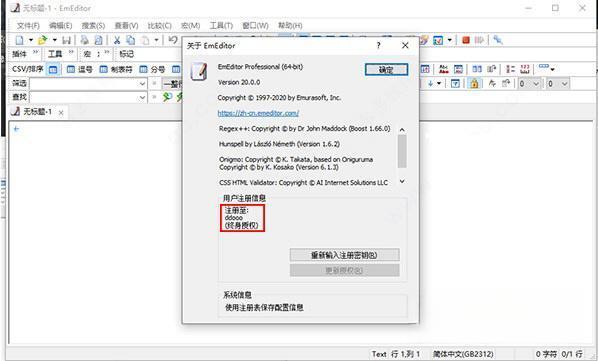The height and width of the screenshot is (361, 598).
Task: Click Text configuration label in status bar
Action: [x=379, y=354]
